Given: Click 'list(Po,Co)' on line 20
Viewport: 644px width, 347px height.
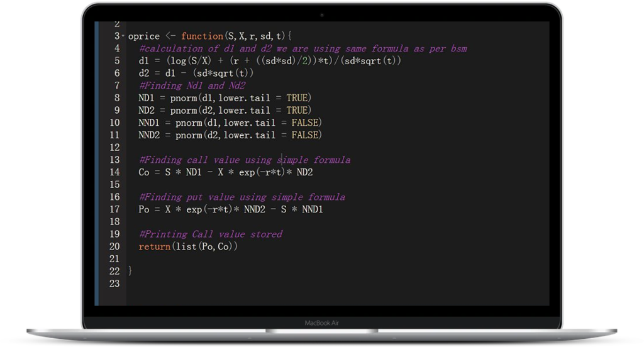Looking at the screenshot, I should [204, 246].
